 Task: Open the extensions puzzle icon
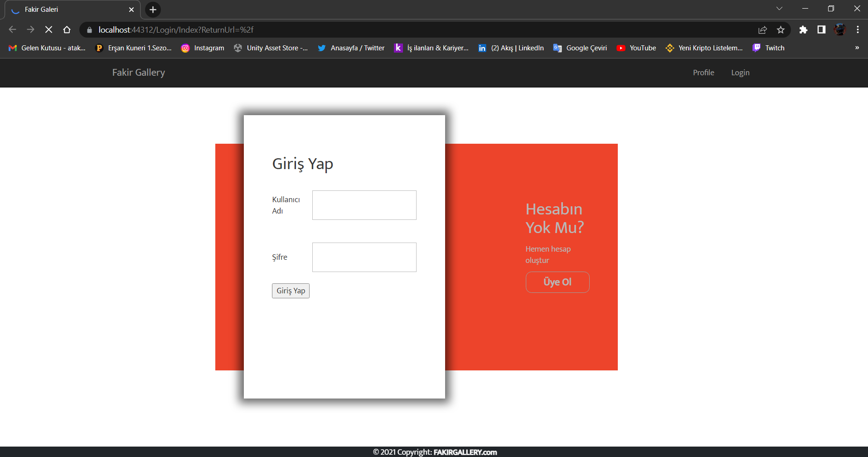click(803, 30)
